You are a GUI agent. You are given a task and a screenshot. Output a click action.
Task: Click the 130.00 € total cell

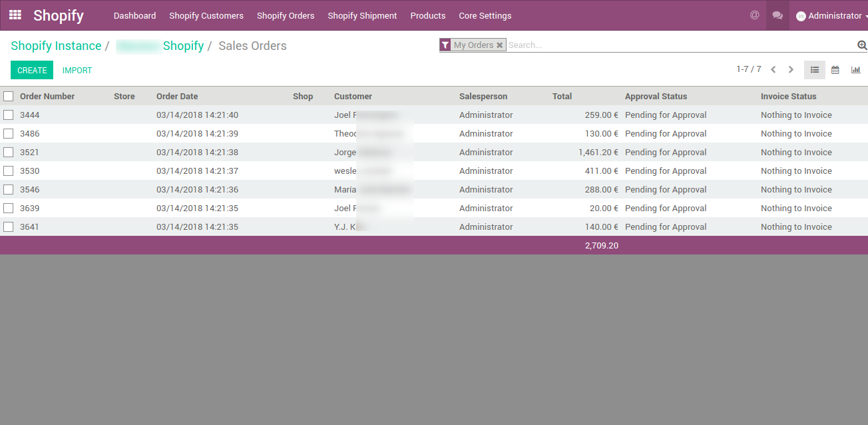tap(602, 134)
